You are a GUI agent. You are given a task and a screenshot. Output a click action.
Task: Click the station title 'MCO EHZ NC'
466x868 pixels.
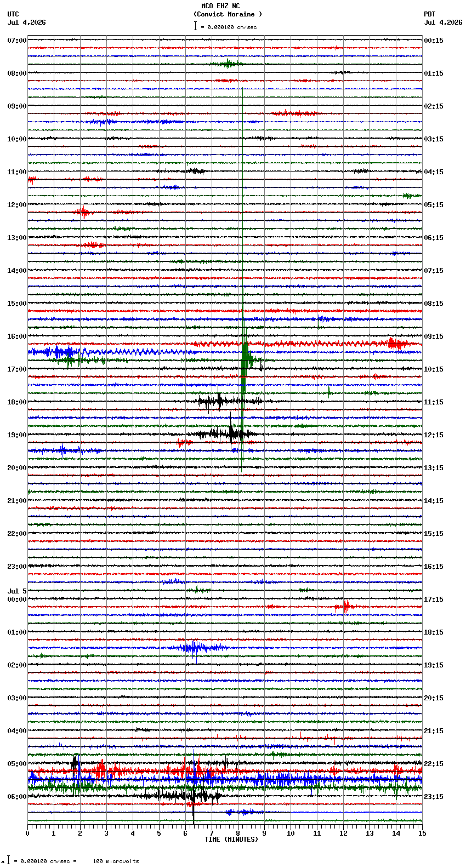tap(220, 6)
